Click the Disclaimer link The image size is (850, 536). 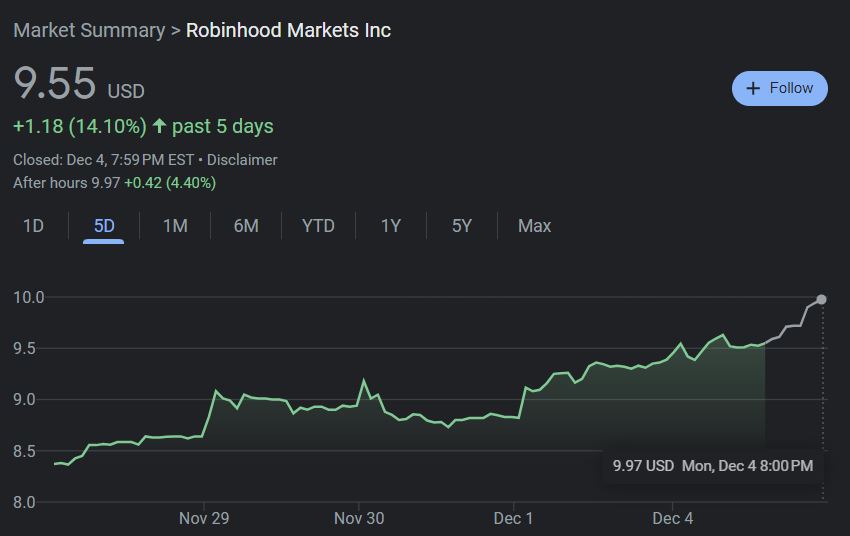coord(242,160)
